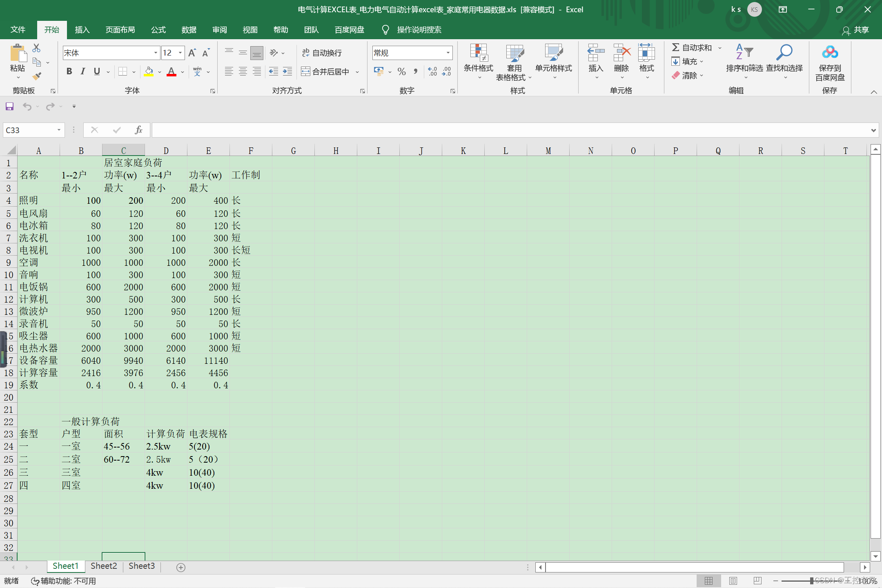Switch to Sheet2 tab

104,566
